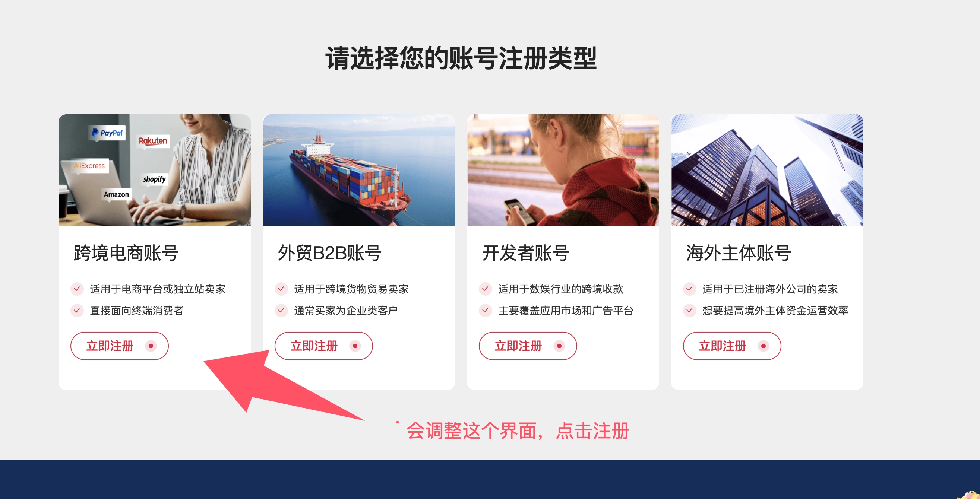The width and height of the screenshot is (980, 499).
Task: Click the checkmark beside 适用于电商平台或独立站卖家
Action: pyautogui.click(x=77, y=289)
